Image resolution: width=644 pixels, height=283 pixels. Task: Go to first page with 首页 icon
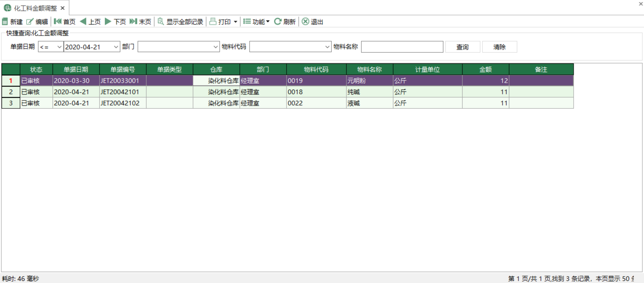tap(58, 21)
